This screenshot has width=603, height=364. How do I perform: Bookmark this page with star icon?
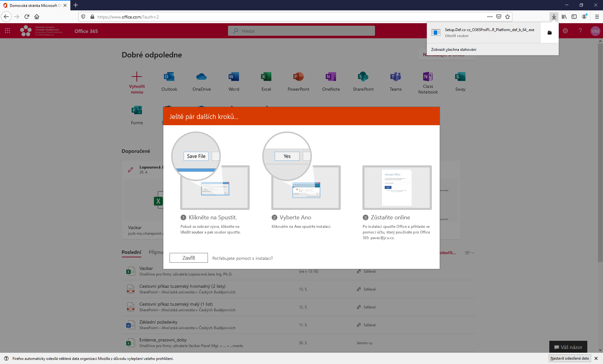click(x=508, y=17)
